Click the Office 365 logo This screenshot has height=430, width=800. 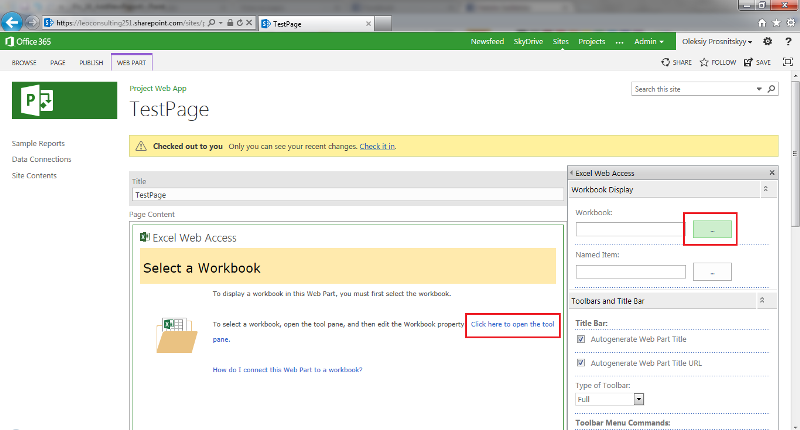pos(28,41)
